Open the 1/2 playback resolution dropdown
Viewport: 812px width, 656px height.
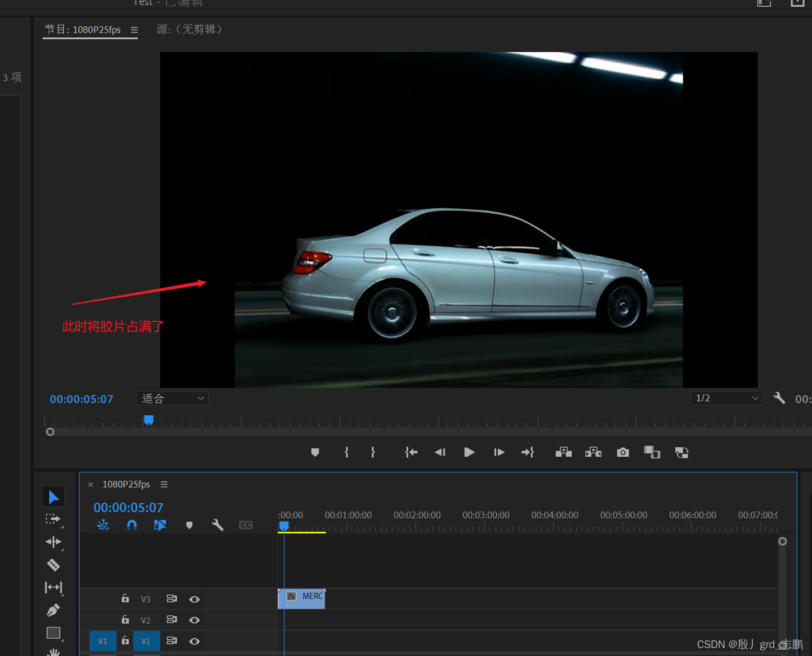click(x=726, y=398)
